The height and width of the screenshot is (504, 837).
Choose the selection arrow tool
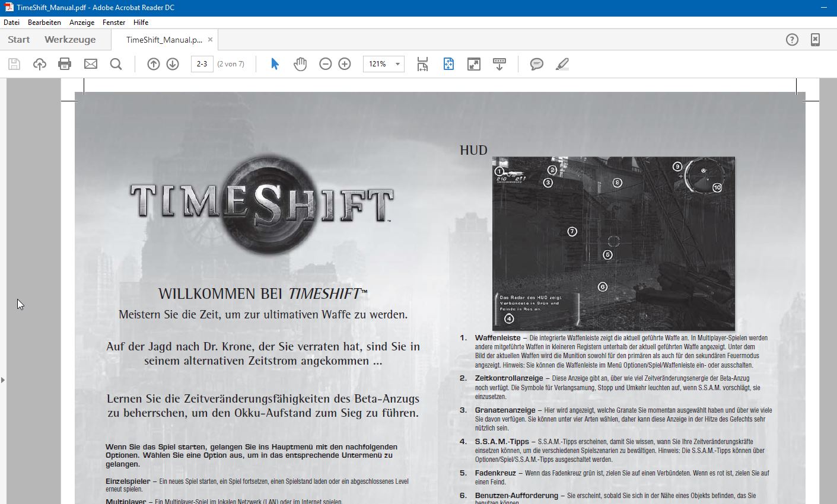[275, 64]
